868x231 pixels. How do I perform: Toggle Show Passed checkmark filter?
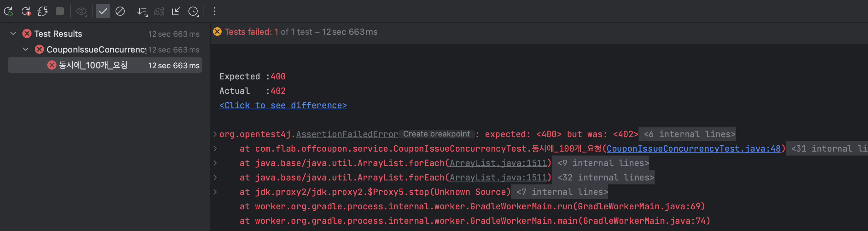(103, 11)
